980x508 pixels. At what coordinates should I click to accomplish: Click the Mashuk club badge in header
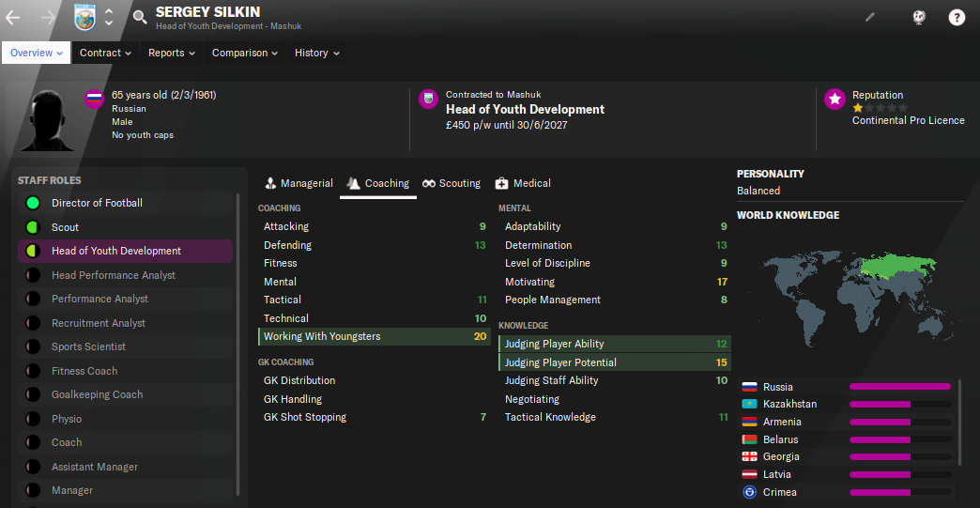(84, 18)
